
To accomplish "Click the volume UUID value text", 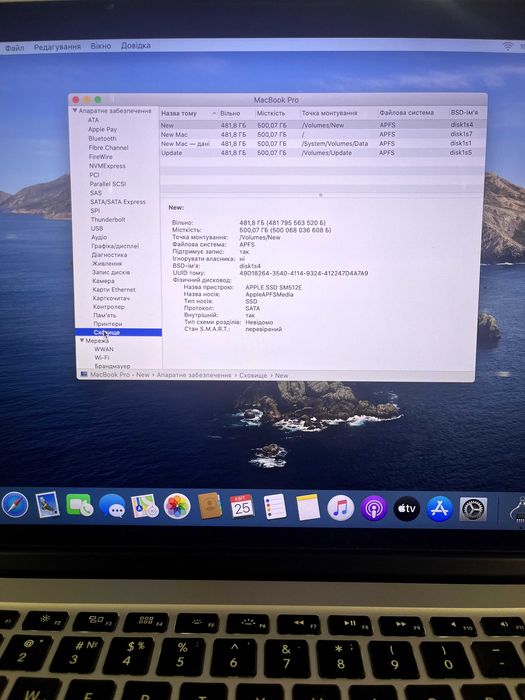I will click(304, 273).
